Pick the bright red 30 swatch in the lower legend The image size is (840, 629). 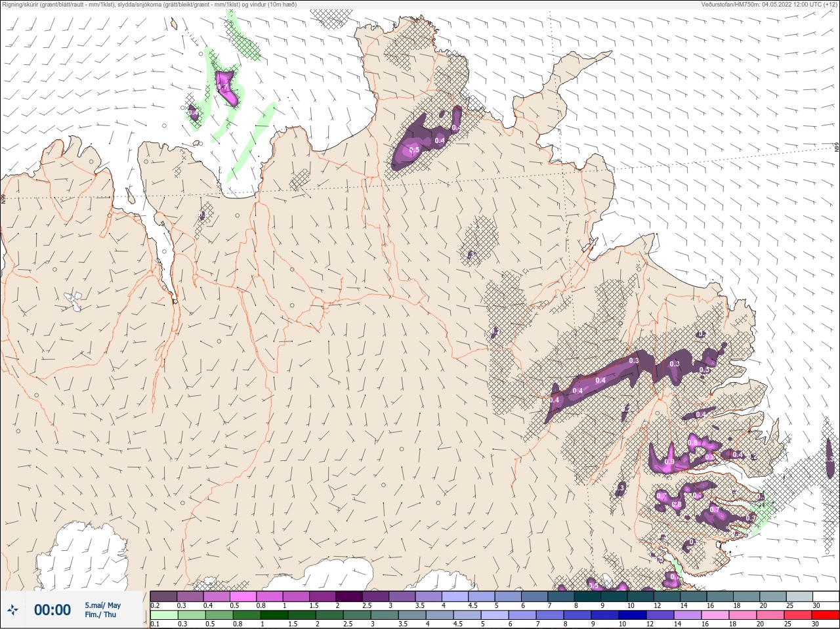(826, 615)
